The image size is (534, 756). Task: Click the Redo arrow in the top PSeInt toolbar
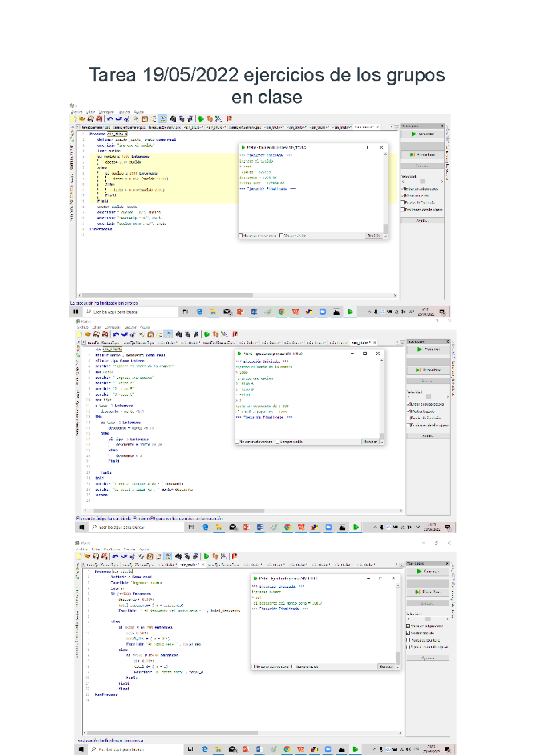[118, 119]
